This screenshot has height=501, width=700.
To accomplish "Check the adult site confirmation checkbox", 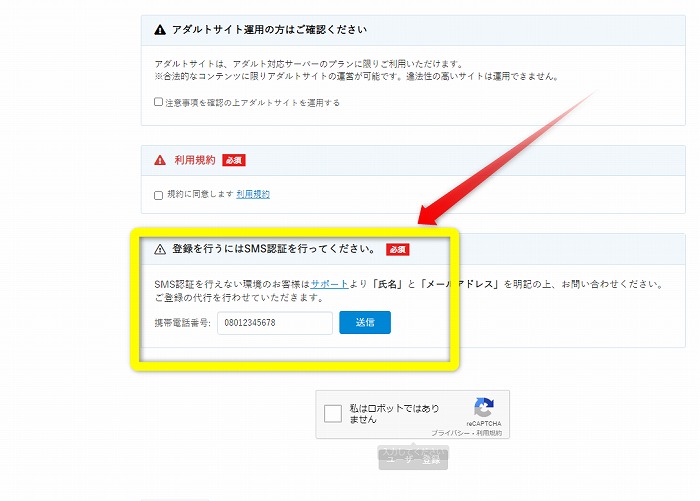I will 158,102.
